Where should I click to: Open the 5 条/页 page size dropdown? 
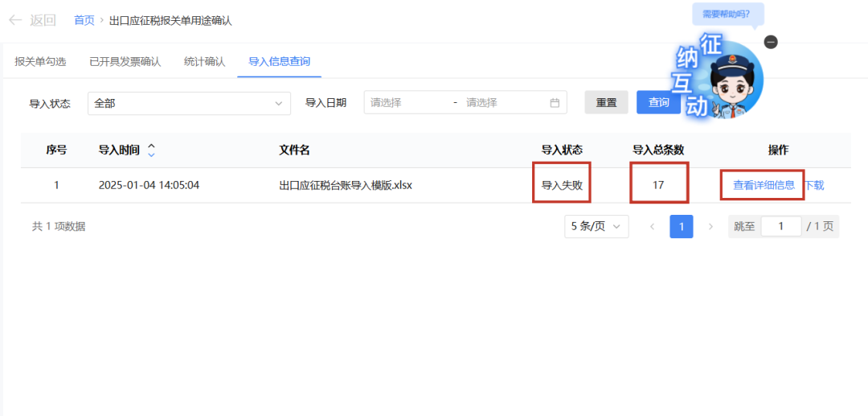(x=596, y=227)
